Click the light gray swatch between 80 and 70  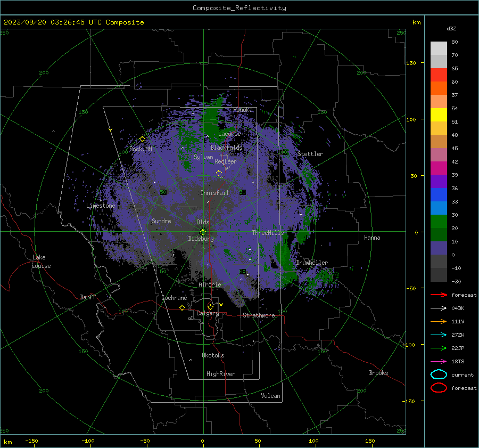pos(439,48)
